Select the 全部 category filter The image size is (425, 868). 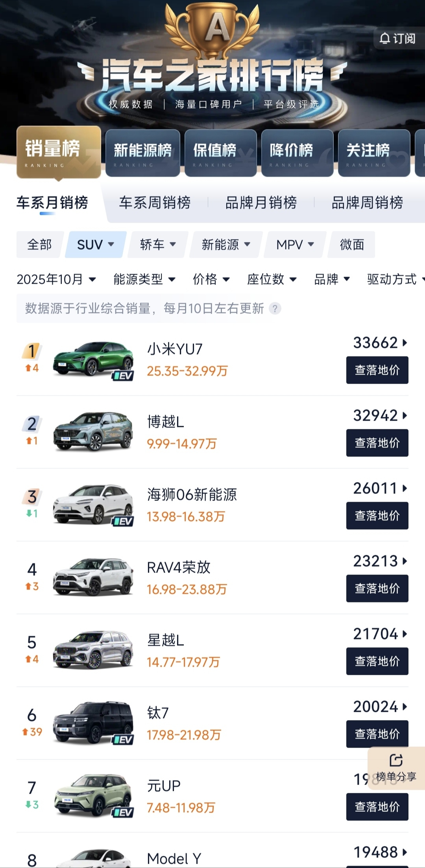tap(39, 244)
